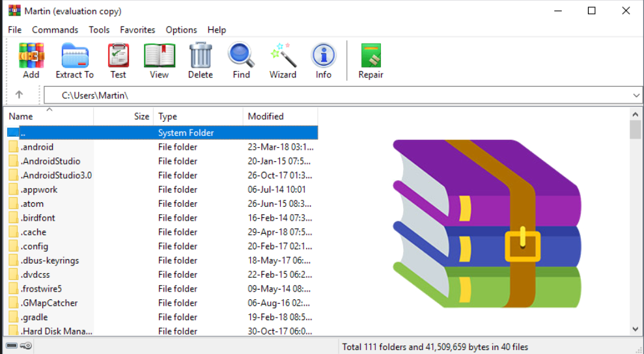Screen dimensions: 644x354
Task: Click the Delete trash can icon
Action: click(x=201, y=55)
